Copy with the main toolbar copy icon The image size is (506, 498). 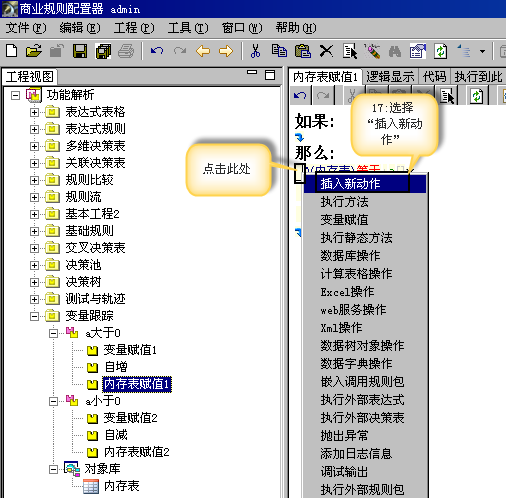click(x=279, y=51)
